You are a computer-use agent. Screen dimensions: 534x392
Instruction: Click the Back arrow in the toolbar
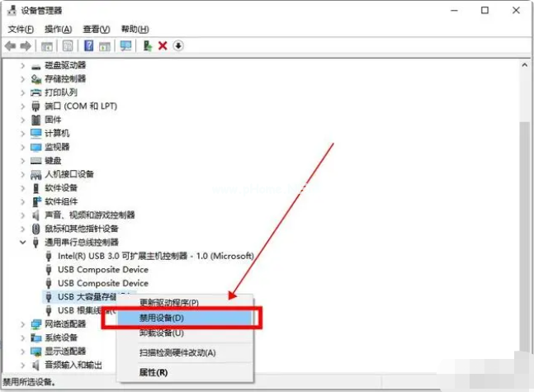tap(10, 45)
